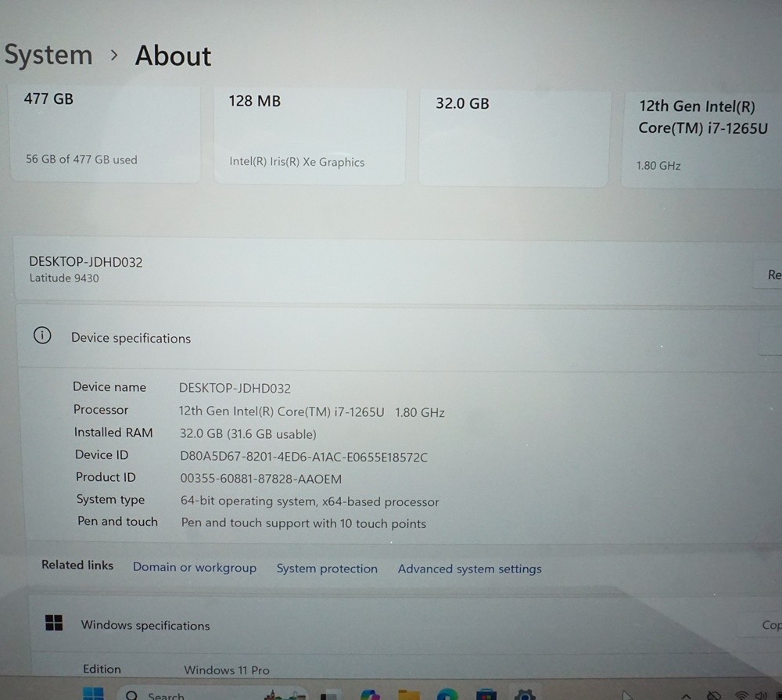Click the Rename this PC button

(768, 275)
